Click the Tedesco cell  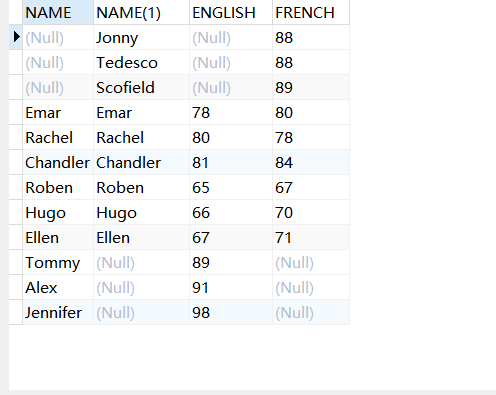coord(142,62)
